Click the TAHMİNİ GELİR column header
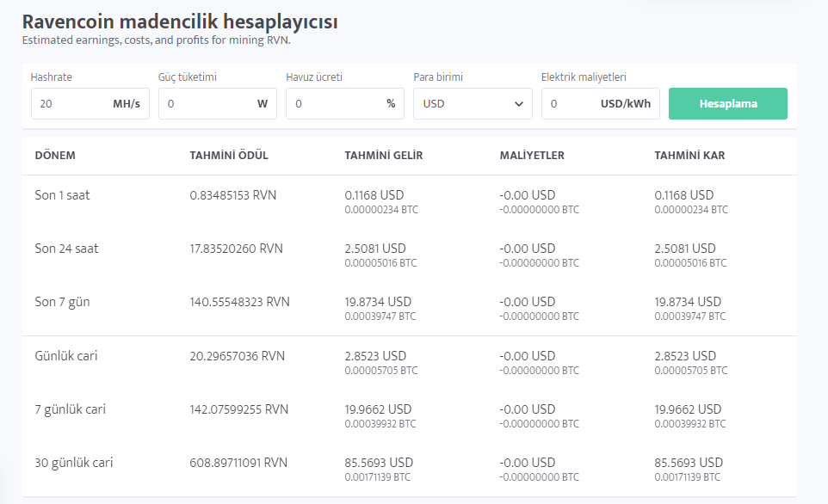The image size is (828, 504). click(x=383, y=155)
